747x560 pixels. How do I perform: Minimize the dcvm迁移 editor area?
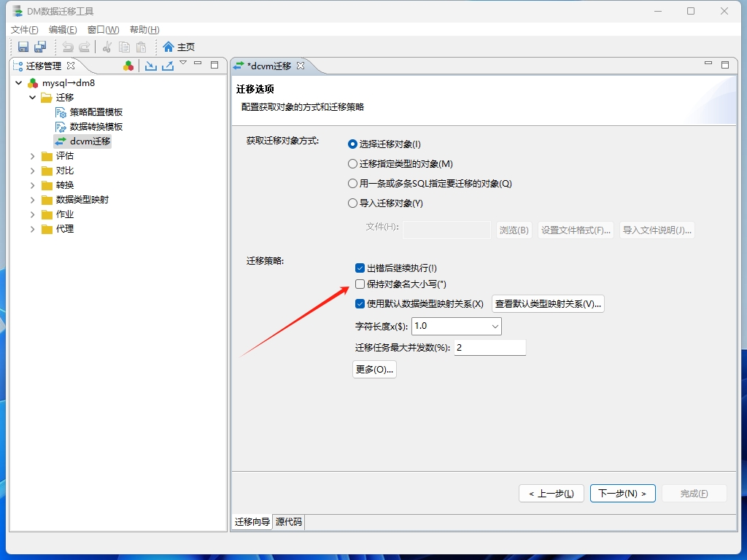tap(708, 63)
